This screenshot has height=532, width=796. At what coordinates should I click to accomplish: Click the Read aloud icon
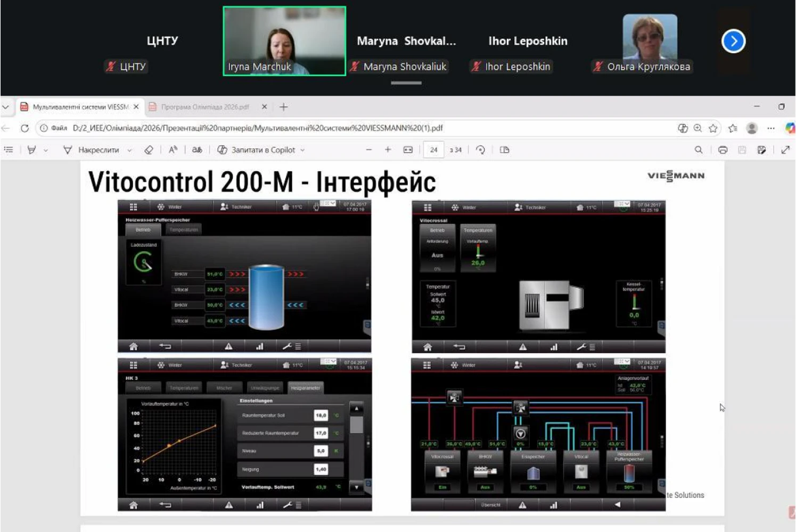pos(173,150)
